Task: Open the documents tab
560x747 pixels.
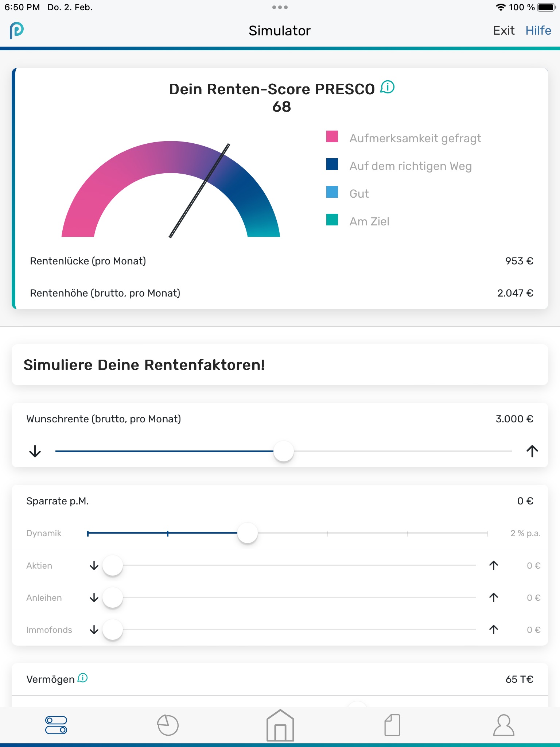Action: point(392,725)
